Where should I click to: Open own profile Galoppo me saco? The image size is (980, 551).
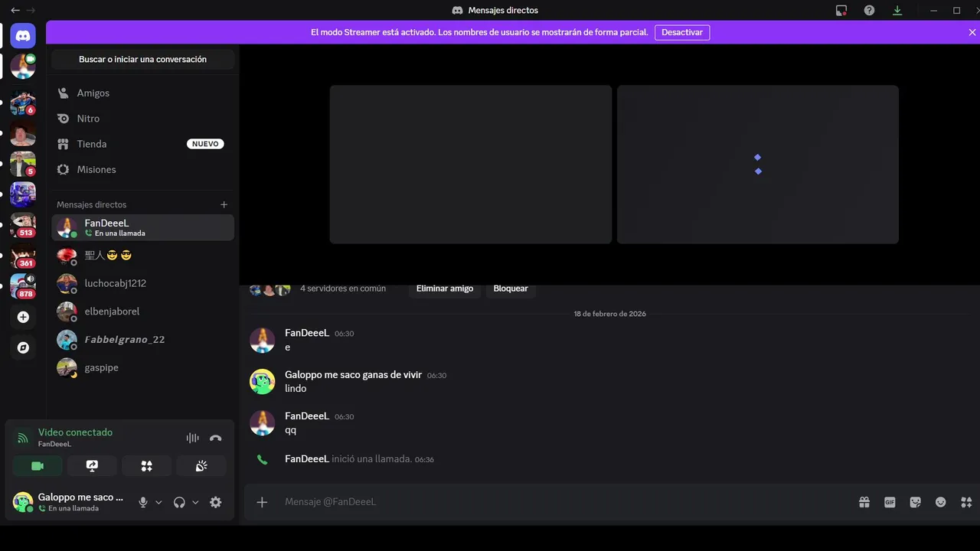[x=70, y=502]
